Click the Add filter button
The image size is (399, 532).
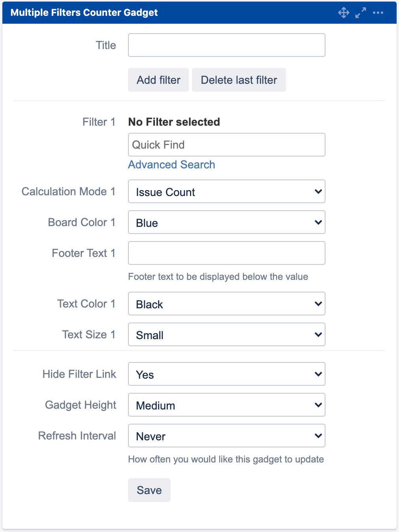tap(158, 80)
